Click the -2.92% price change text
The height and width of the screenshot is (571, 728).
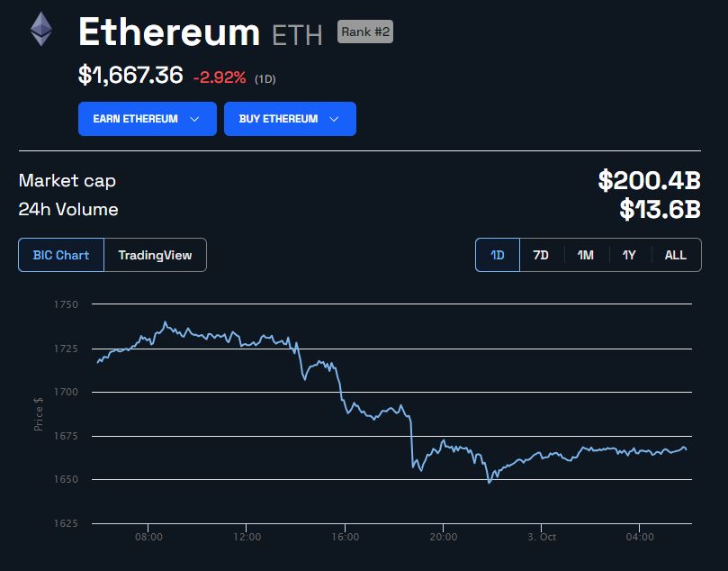tap(220, 77)
